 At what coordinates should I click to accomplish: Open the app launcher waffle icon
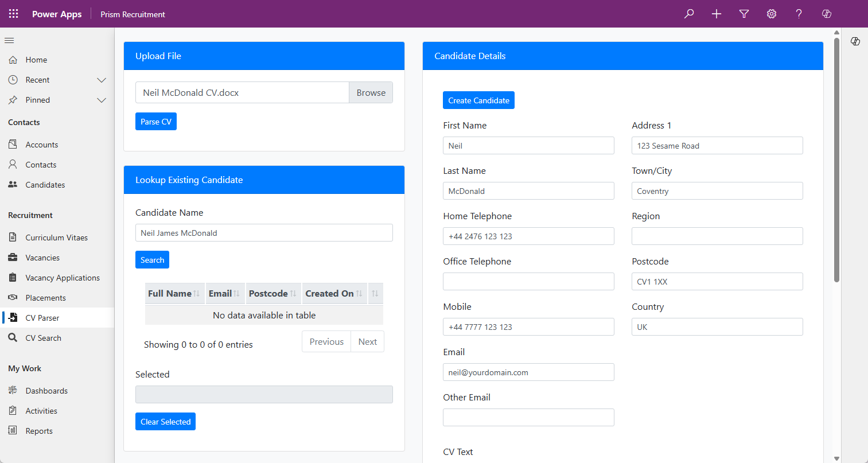point(14,14)
